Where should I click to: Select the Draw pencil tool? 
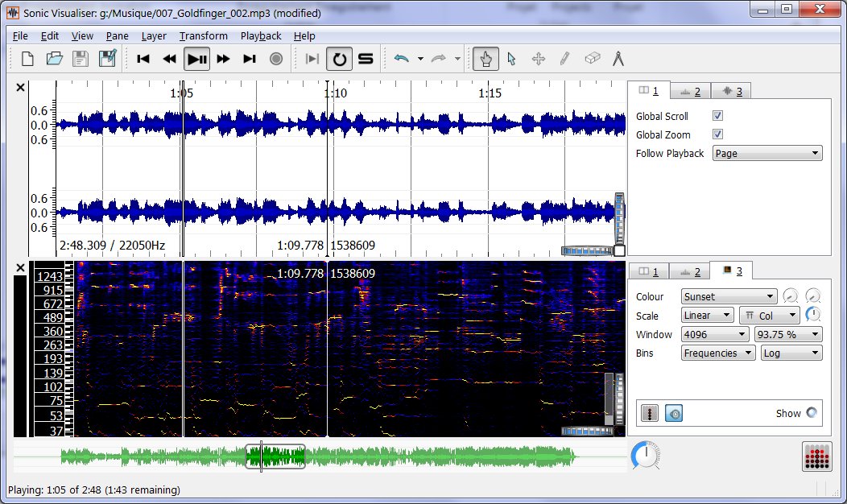(565, 58)
